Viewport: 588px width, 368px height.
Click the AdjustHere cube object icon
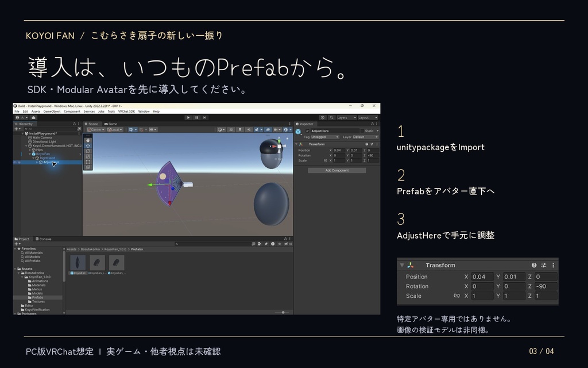pyautogui.click(x=298, y=132)
